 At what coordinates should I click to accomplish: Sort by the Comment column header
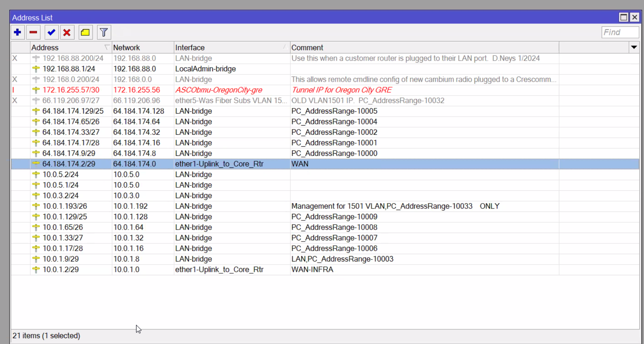point(425,48)
